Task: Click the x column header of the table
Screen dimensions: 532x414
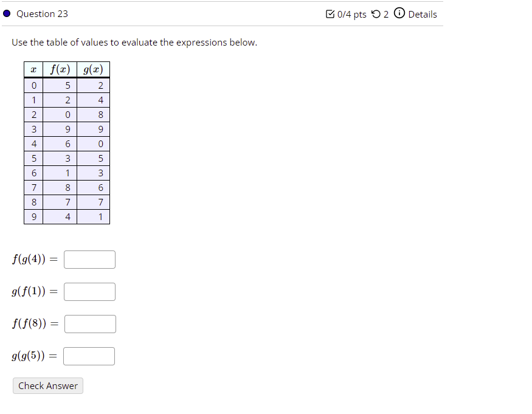Action: pos(33,69)
